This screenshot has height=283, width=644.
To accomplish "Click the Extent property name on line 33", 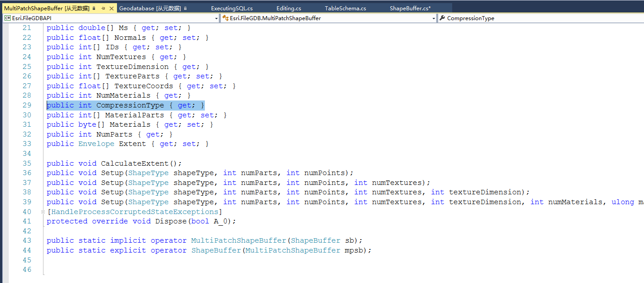I will tap(132, 144).
